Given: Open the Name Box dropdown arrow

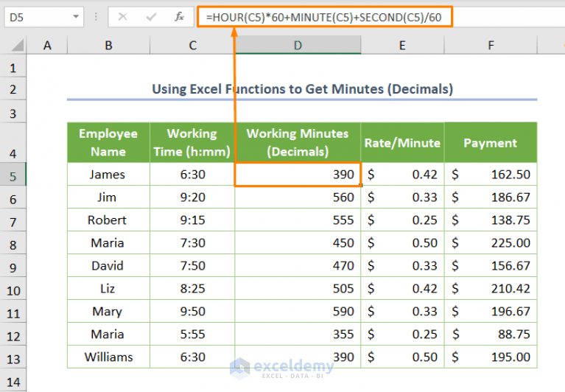Looking at the screenshot, I should click(76, 16).
